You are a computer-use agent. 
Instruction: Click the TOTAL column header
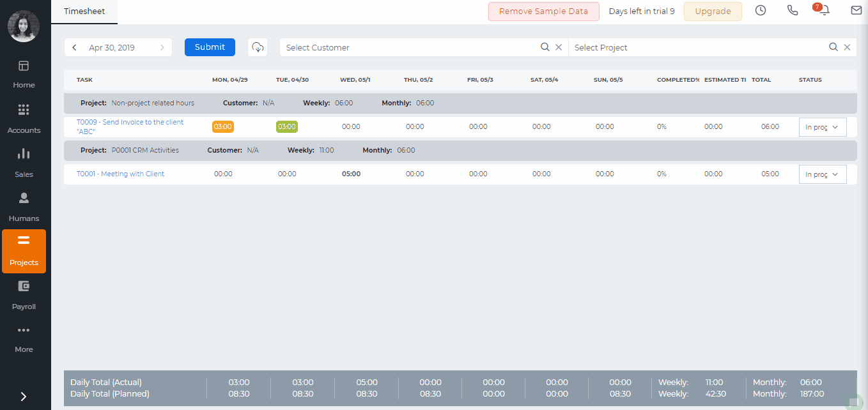pos(761,80)
